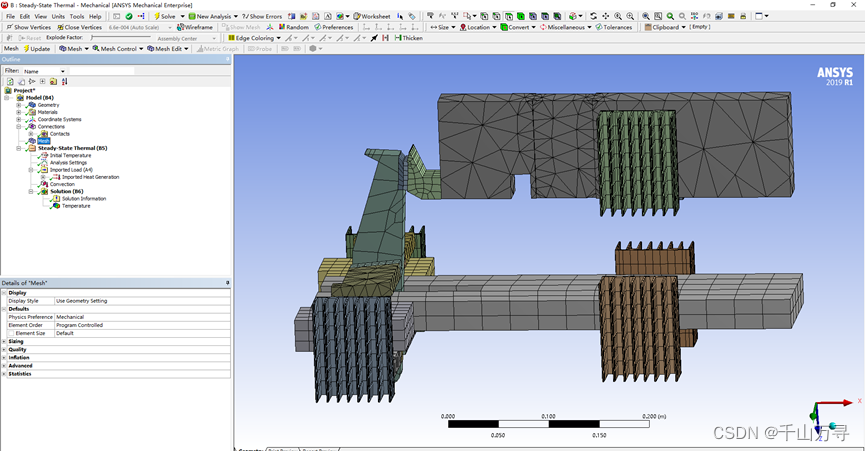Click the expand-all icon in Outline toolbar
Screen dimensions: 865x451
42,82
